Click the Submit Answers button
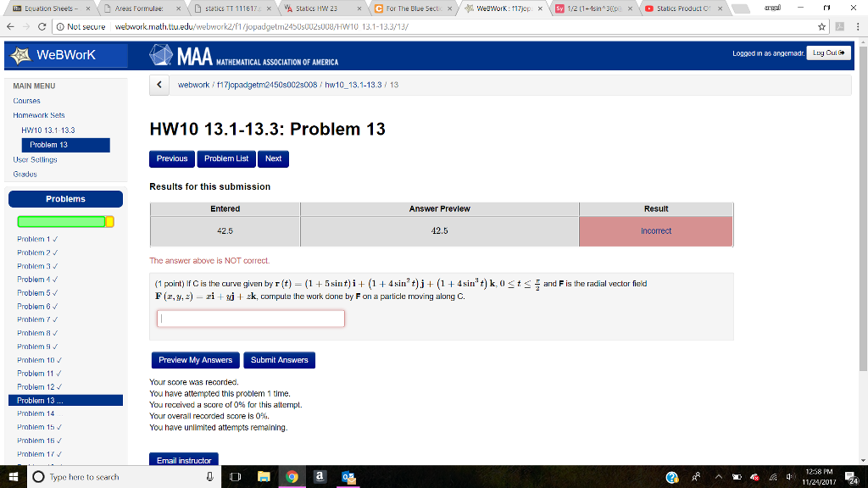 pyautogui.click(x=279, y=360)
